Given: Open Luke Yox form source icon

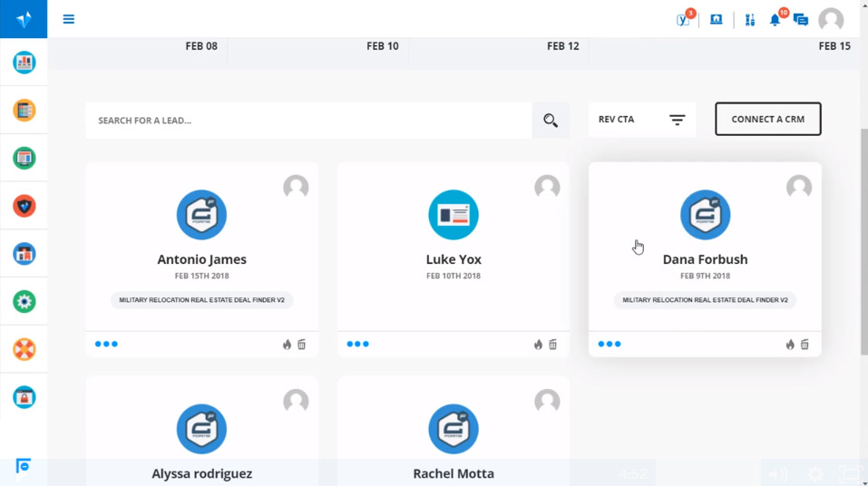Looking at the screenshot, I should pyautogui.click(x=454, y=215).
